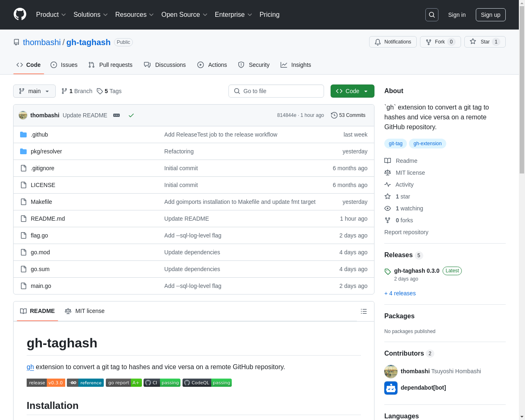Click thombashi commit author avatar
The height and width of the screenshot is (420, 525).
23,115
